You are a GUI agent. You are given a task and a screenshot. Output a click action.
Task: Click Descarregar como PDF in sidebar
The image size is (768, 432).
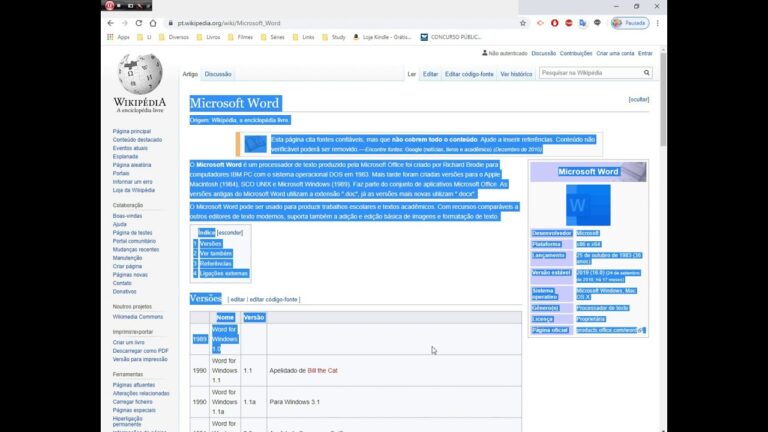[x=141, y=351]
